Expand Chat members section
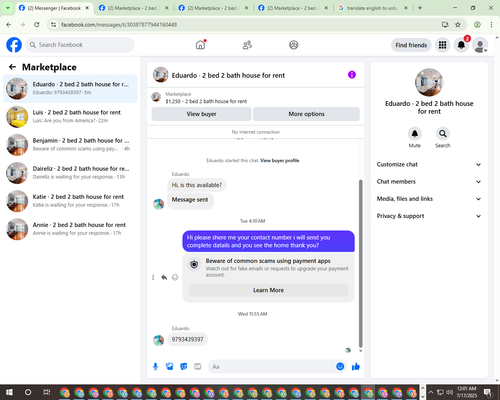500x400 pixels. [x=429, y=182]
